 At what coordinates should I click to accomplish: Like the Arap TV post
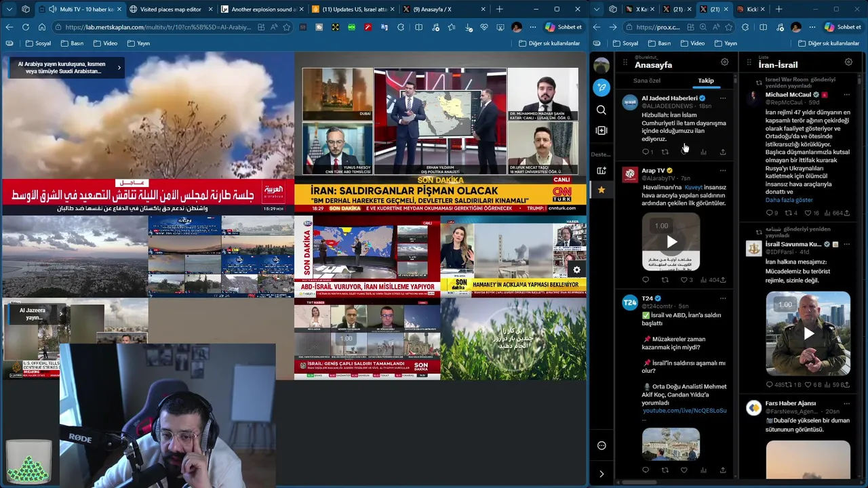(x=684, y=280)
